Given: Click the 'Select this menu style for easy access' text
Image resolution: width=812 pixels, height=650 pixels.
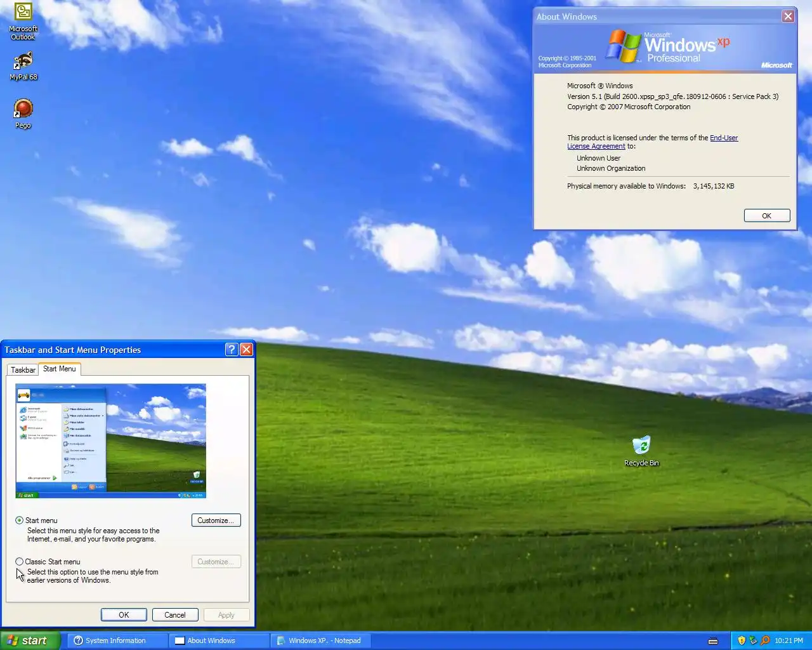Looking at the screenshot, I should 93,534.
